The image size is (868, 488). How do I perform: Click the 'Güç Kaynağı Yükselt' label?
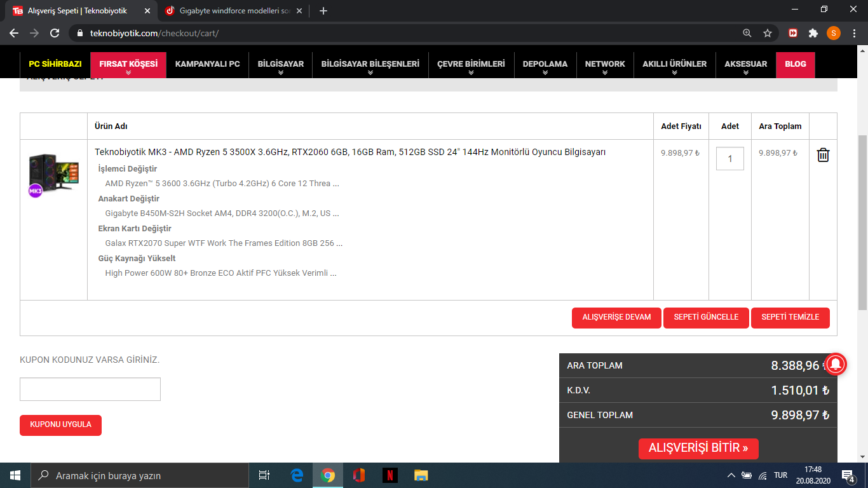tap(137, 259)
